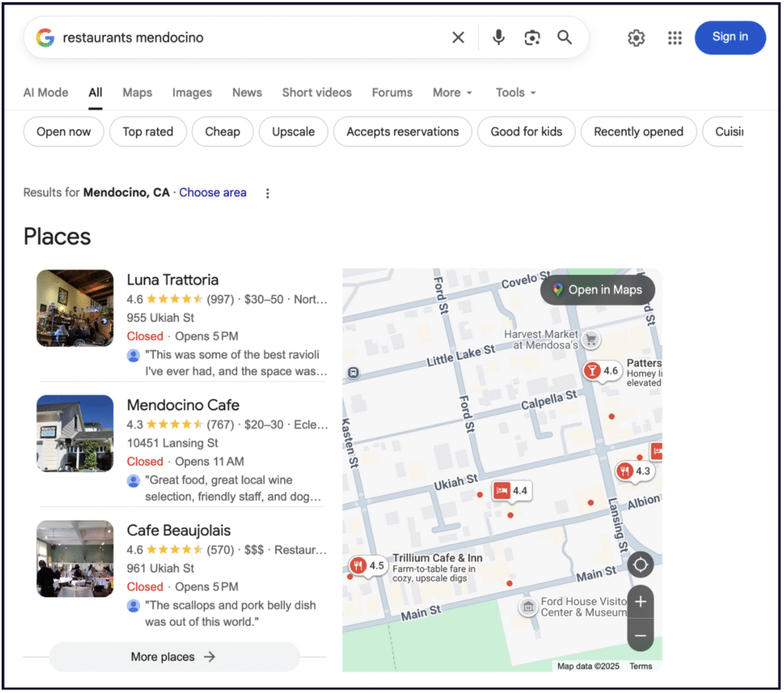Click the Choose area link
This screenshot has width=784, height=693.
click(213, 193)
